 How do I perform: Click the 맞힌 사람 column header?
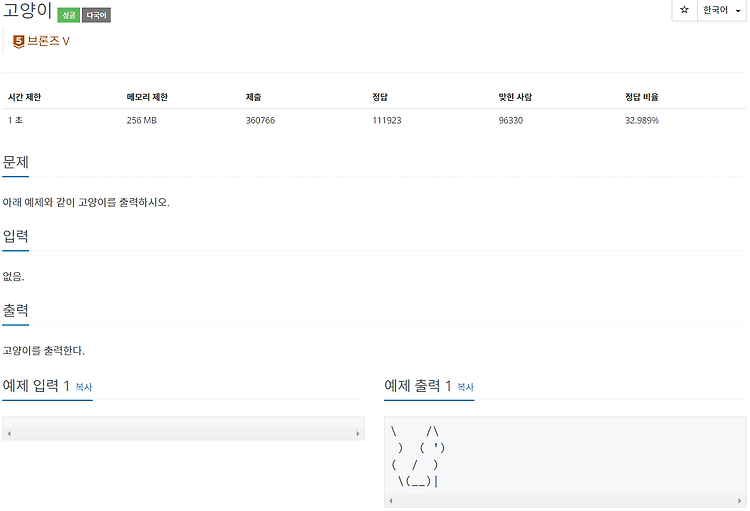tap(515, 97)
